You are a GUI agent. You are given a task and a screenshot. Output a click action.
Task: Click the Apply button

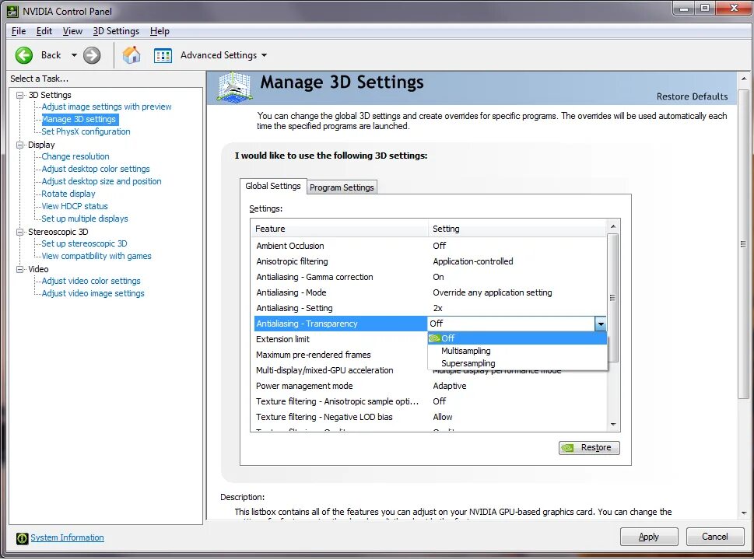[649, 537]
